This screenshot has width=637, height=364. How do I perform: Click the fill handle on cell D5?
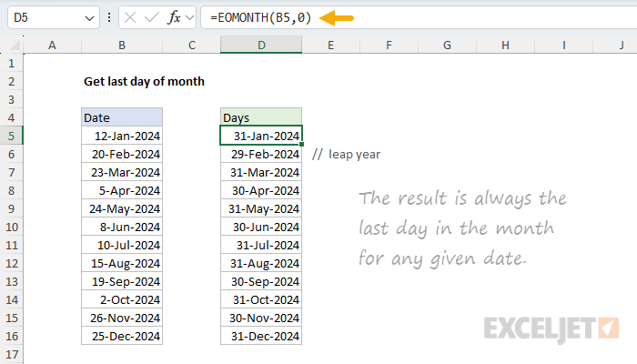(x=301, y=144)
